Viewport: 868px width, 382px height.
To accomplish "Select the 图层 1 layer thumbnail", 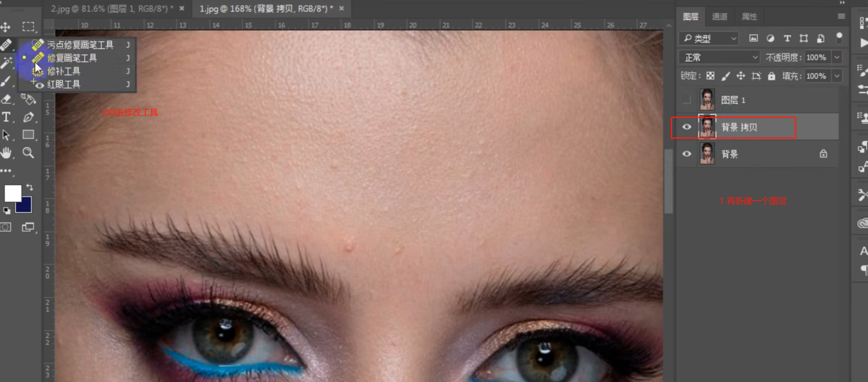I will pos(707,99).
